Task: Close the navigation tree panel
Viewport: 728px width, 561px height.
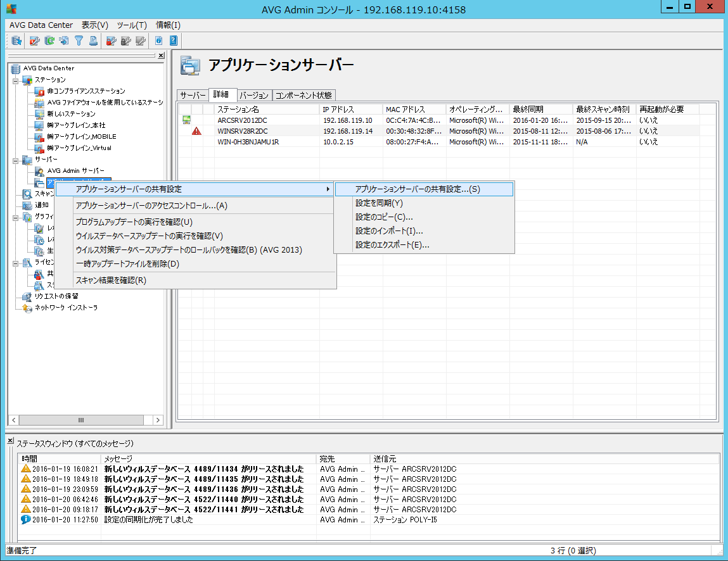Action: pyautogui.click(x=161, y=56)
